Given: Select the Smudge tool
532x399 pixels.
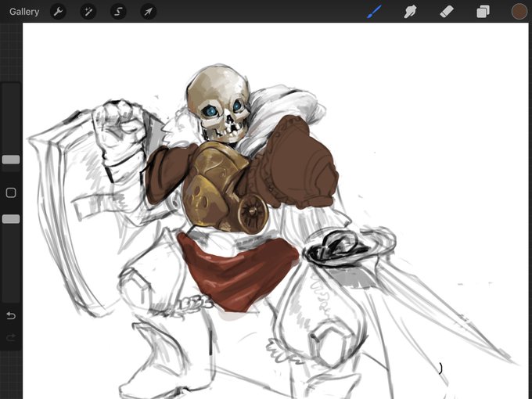Looking at the screenshot, I should (x=410, y=12).
